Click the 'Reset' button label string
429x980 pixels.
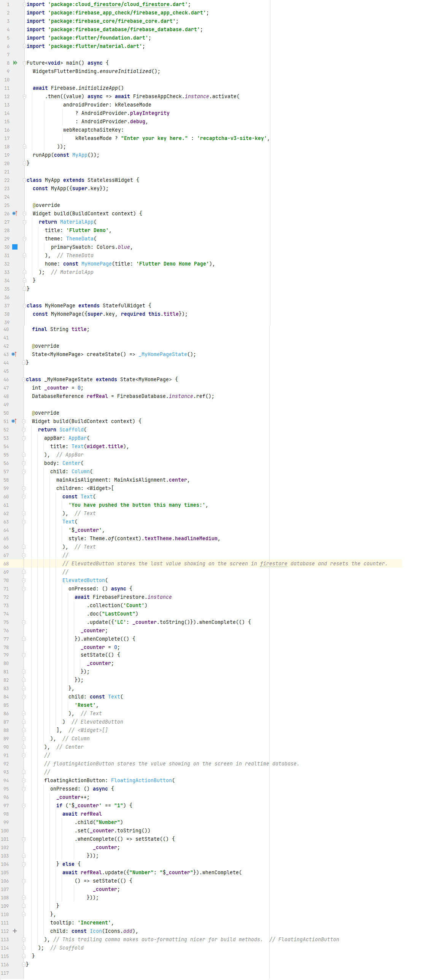(x=85, y=705)
